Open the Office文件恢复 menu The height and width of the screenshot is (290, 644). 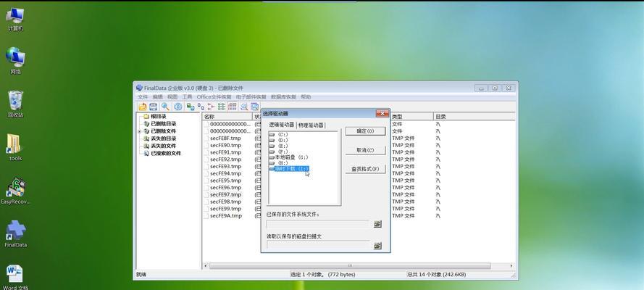tap(214, 97)
